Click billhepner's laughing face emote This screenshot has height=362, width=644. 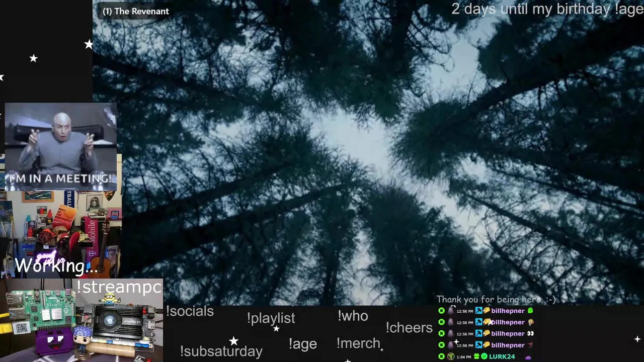[531, 322]
